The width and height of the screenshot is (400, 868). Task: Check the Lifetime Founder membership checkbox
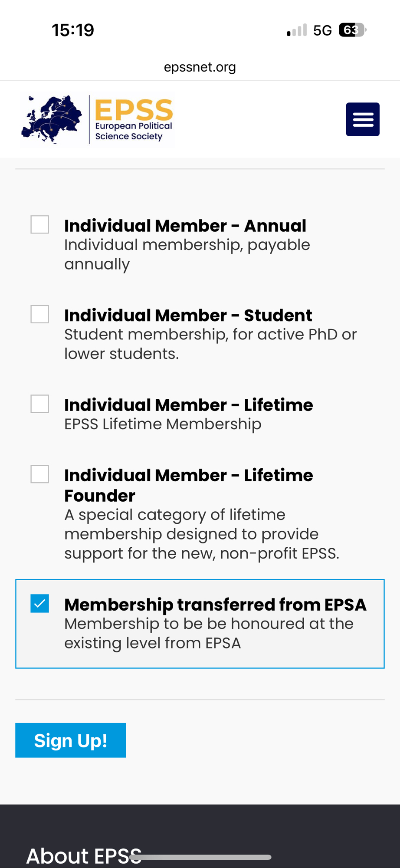click(39, 474)
